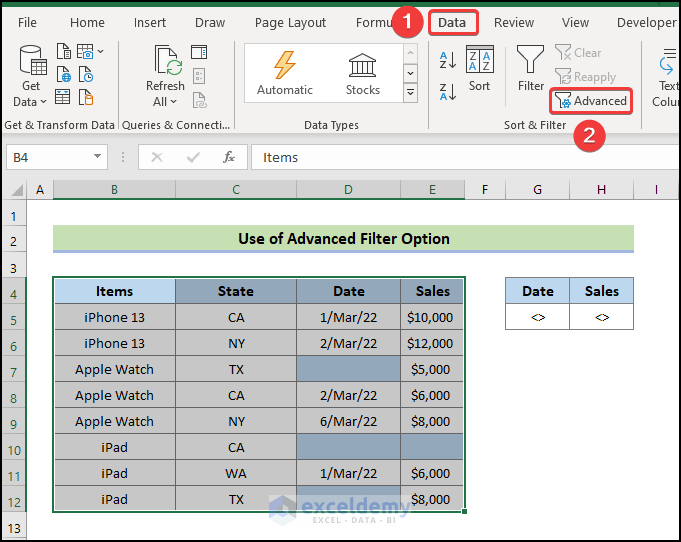Click the 6/Mar/22 date cell
Screen dimensions: 681x542
tap(348, 421)
